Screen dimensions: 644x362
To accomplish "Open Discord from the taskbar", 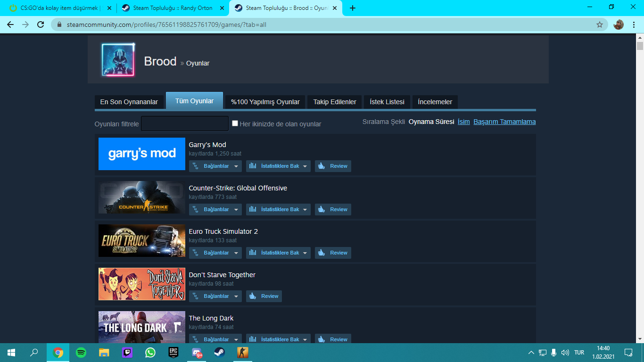I will pyautogui.click(x=197, y=353).
